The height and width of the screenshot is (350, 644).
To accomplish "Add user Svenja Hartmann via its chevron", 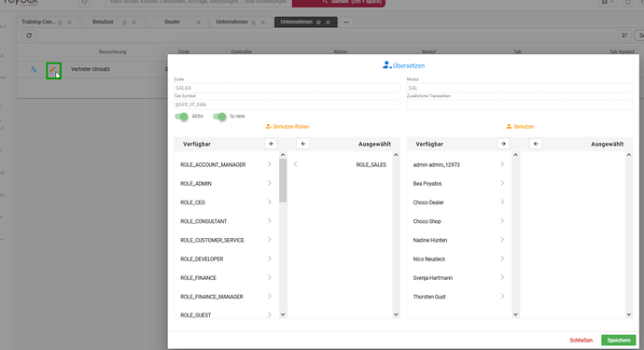I will [502, 278].
